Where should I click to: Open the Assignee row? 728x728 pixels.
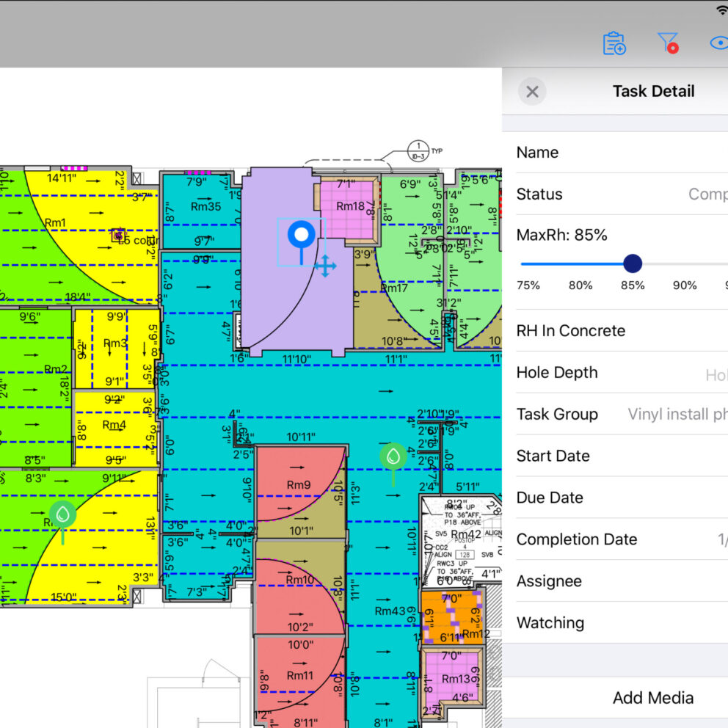click(616, 581)
